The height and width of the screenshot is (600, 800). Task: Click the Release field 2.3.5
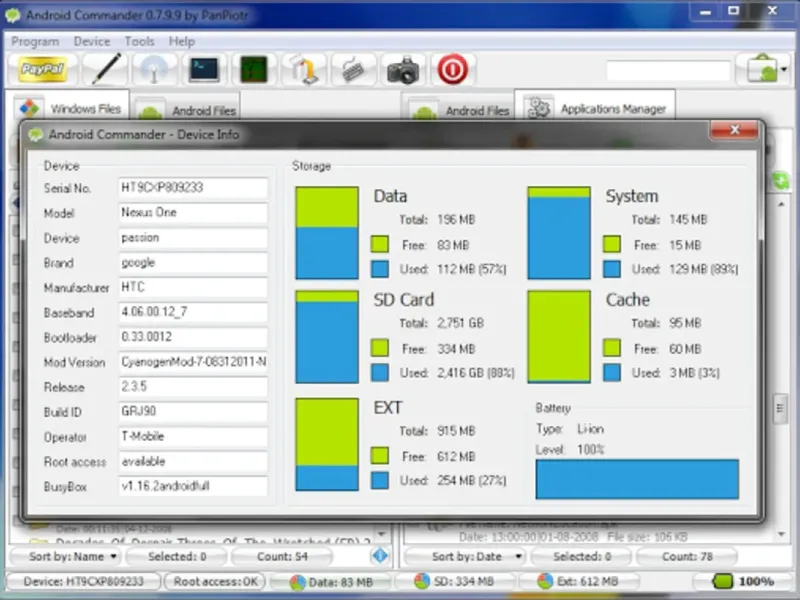click(x=193, y=386)
